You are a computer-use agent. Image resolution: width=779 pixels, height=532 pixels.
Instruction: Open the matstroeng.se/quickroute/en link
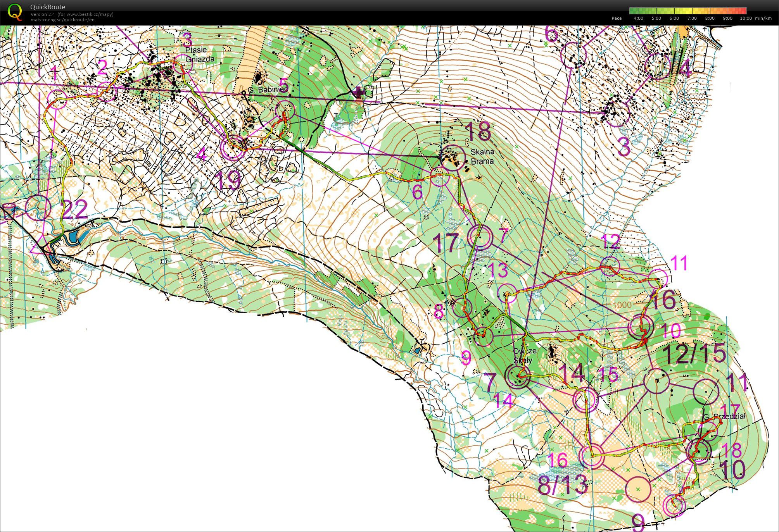click(x=62, y=20)
